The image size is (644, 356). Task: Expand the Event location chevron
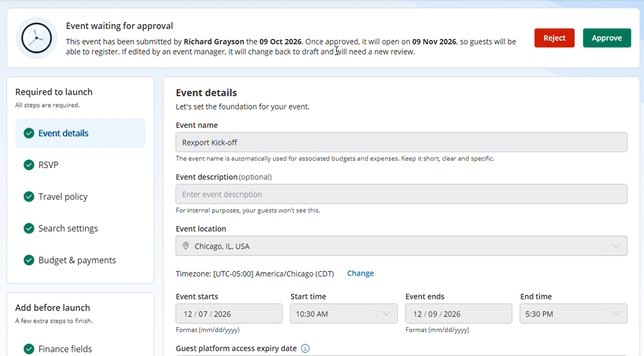pyautogui.click(x=616, y=246)
